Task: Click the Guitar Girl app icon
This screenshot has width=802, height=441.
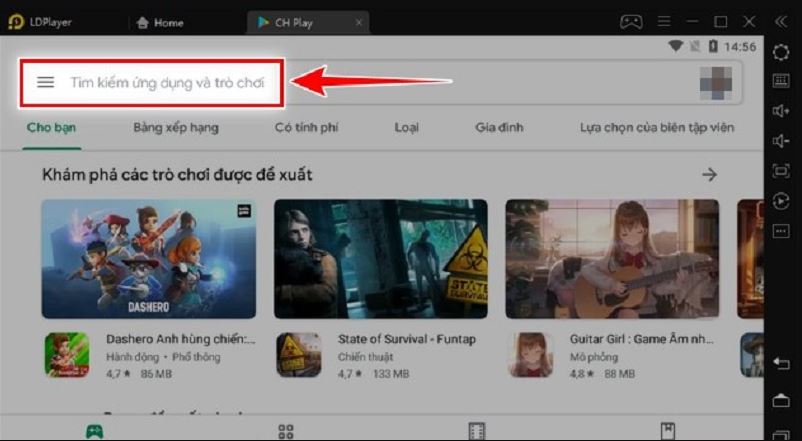Action: pyautogui.click(x=531, y=355)
